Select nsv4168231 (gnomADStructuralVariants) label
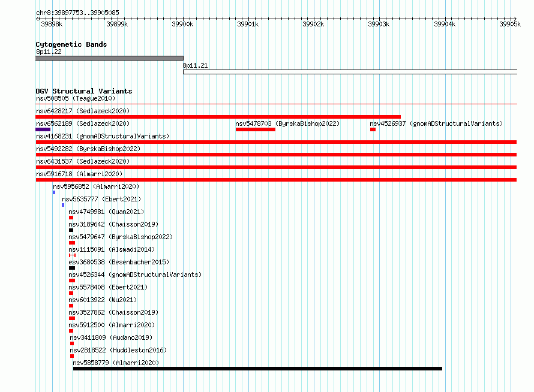This screenshot has width=534, height=392. [103, 136]
